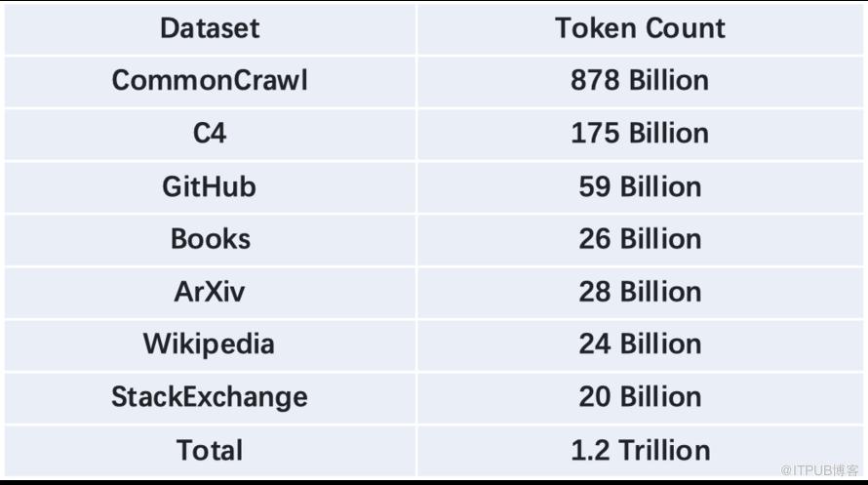The image size is (868, 485).
Task: Click the StackExchange dataset cell
Action: (210, 397)
